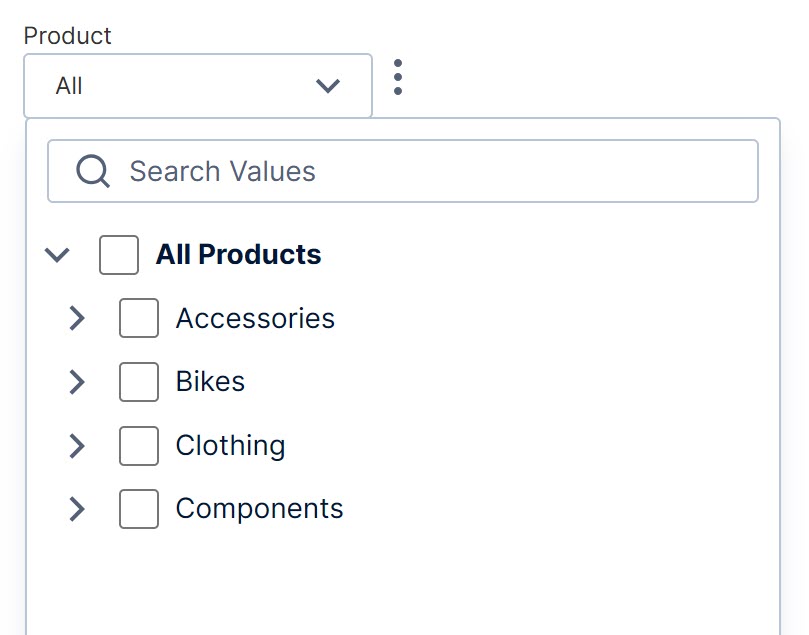Image resolution: width=809 pixels, height=635 pixels.
Task: Select the Clothing checkbox
Action: [139, 446]
